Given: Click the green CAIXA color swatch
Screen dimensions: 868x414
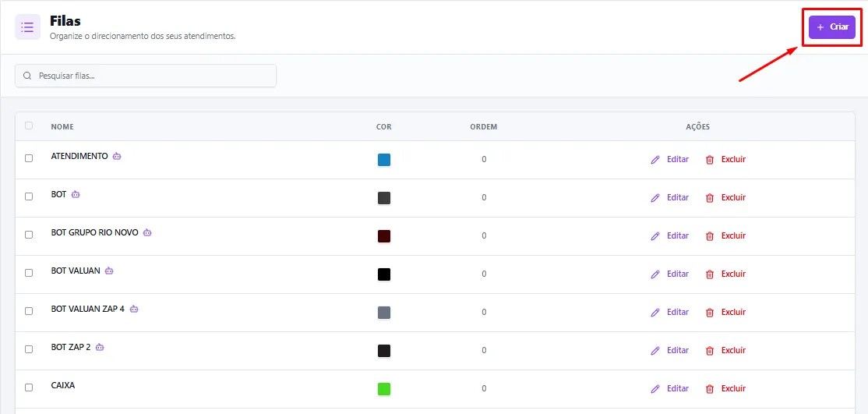Looking at the screenshot, I should pyautogui.click(x=384, y=389).
